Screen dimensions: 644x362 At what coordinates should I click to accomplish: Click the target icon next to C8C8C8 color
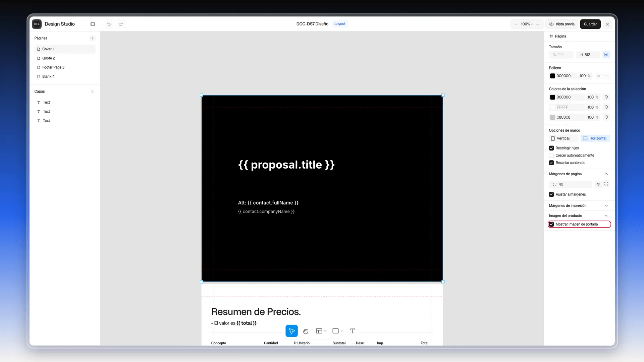pos(606,117)
